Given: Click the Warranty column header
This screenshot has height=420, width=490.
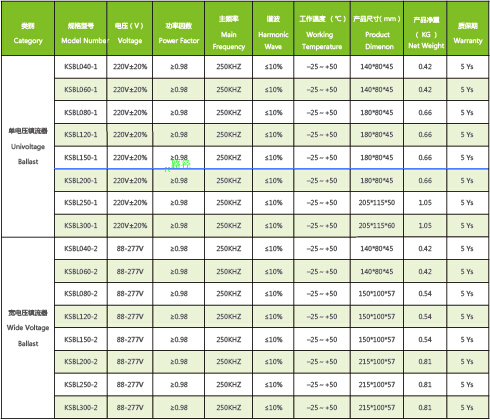Looking at the screenshot, I should point(468,29).
